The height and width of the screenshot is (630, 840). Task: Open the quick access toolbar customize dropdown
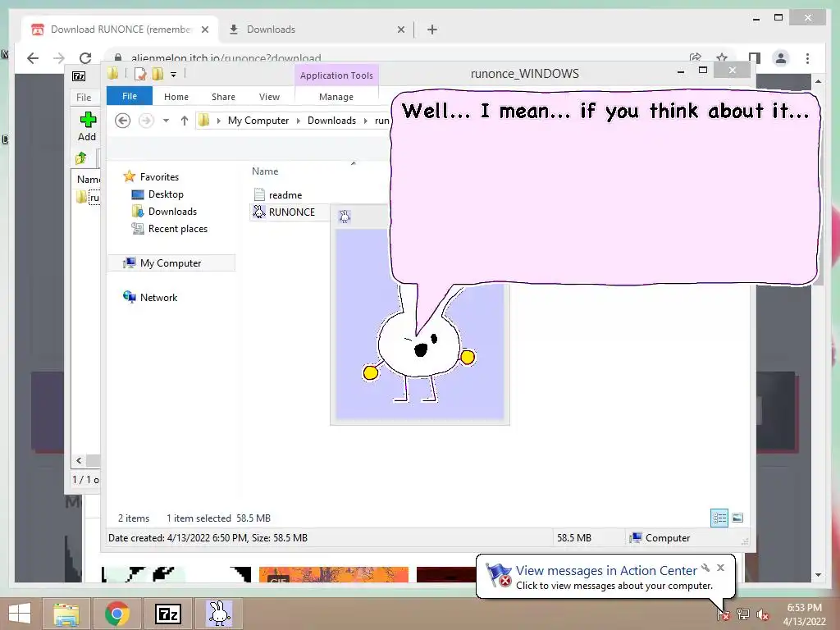pyautogui.click(x=174, y=75)
